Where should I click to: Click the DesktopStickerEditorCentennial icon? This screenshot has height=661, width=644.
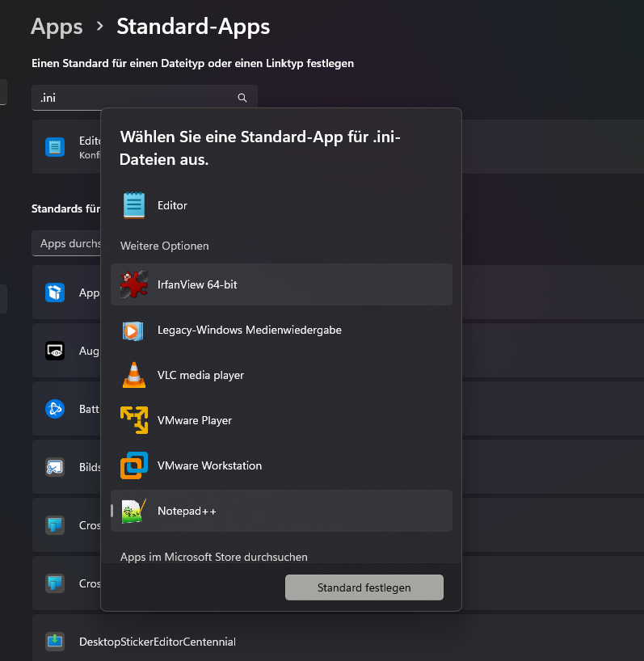tap(55, 642)
